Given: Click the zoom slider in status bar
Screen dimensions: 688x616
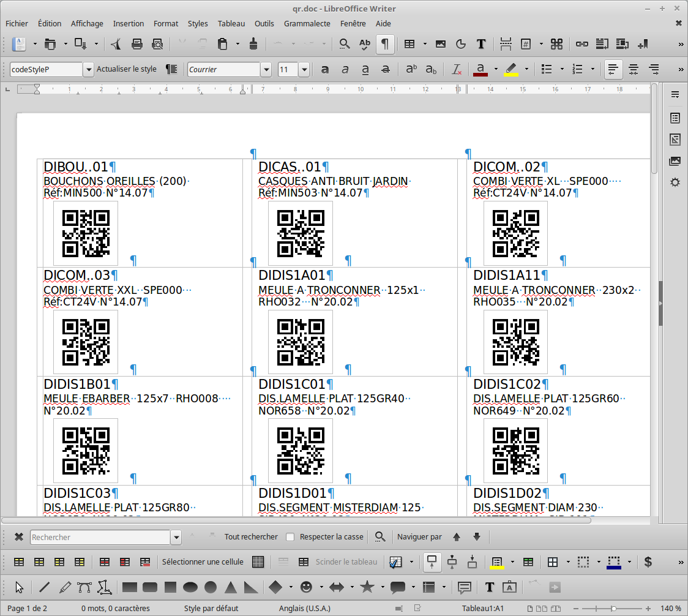Looking at the screenshot, I should (x=612, y=609).
